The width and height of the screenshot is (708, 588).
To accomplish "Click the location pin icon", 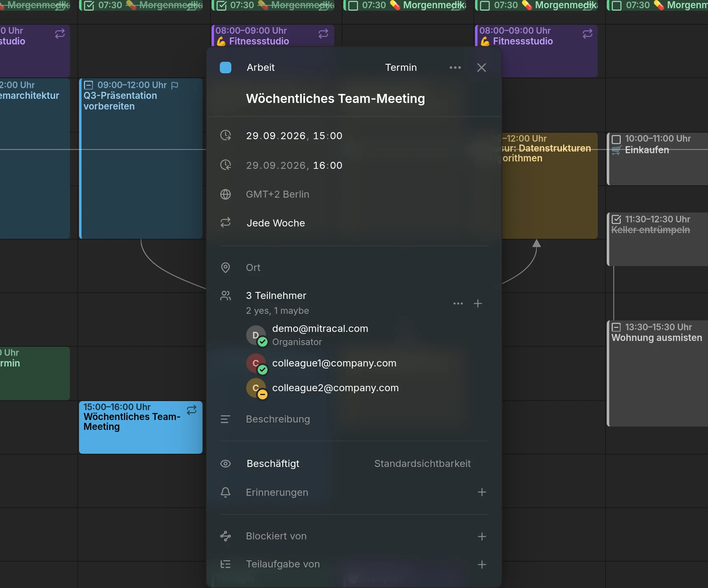I will click(226, 268).
